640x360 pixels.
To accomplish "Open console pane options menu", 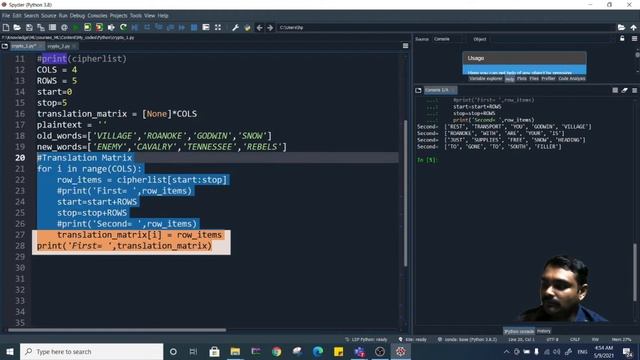I will pyautogui.click(x=634, y=90).
